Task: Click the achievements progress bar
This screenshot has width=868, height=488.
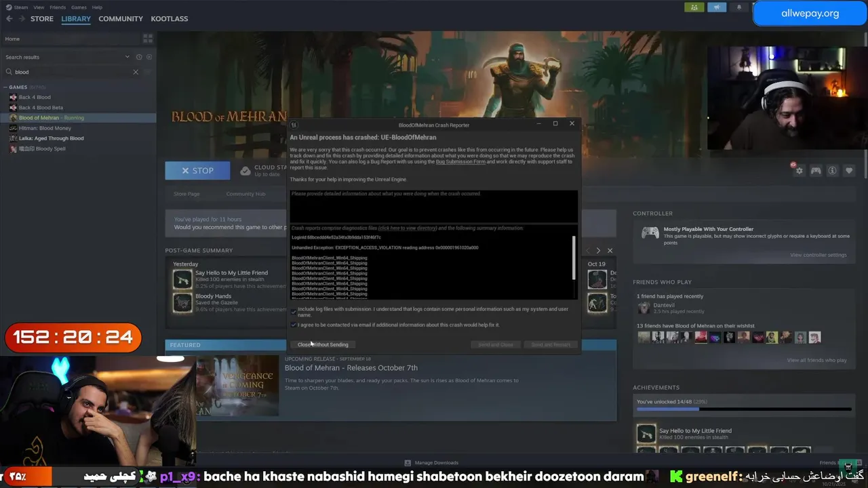Action: [743, 409]
